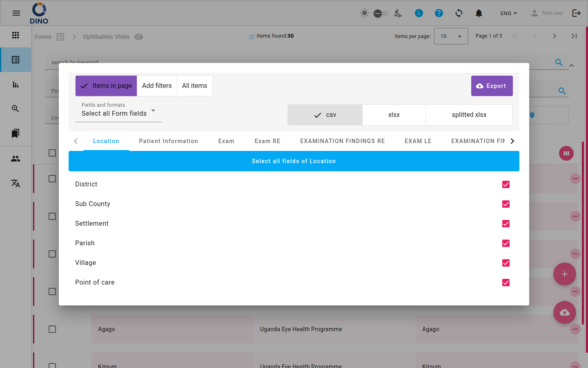This screenshot has height=368, width=588.
Task: Click the pink add plus button
Action: tap(565, 274)
